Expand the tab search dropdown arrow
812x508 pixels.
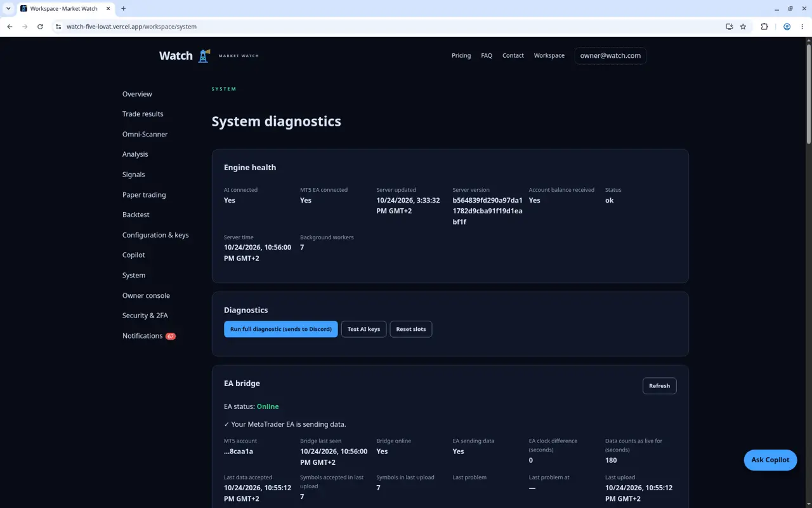tap(8, 9)
